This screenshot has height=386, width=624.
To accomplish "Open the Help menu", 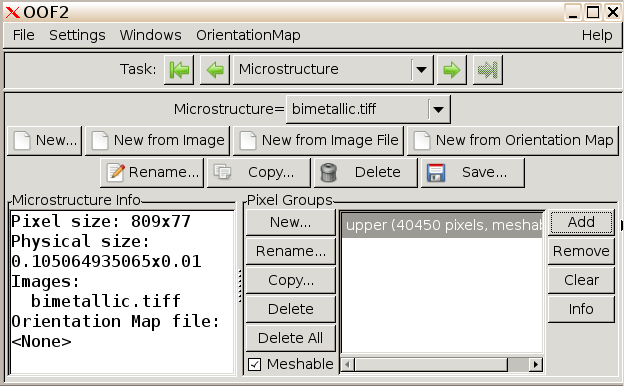I will [597, 35].
